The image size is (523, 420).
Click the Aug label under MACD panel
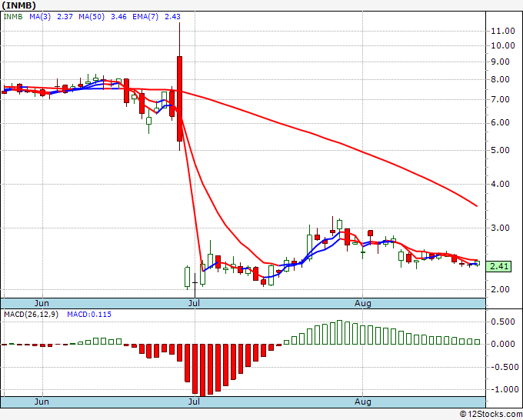point(362,402)
